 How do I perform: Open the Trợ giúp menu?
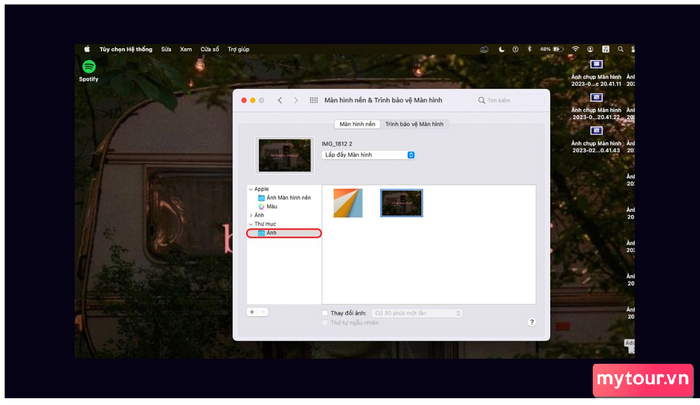pos(238,48)
